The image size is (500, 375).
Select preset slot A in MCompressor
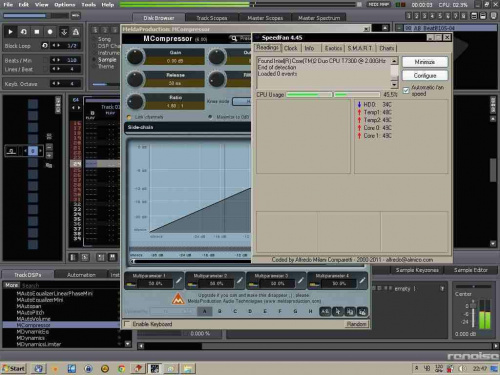[x=205, y=311]
